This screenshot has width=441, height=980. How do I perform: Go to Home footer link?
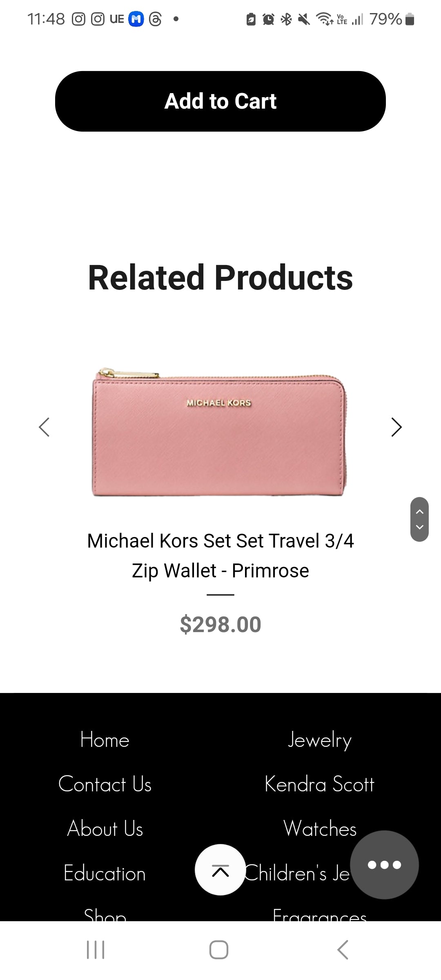click(105, 739)
